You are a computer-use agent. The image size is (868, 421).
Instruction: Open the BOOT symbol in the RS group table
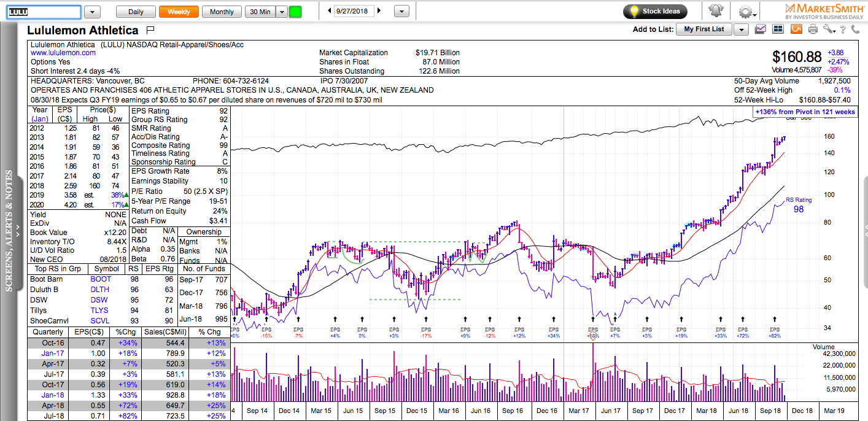[x=101, y=279]
